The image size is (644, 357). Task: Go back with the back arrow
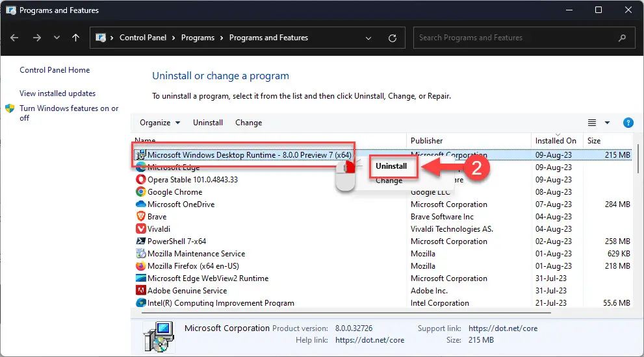click(x=14, y=38)
